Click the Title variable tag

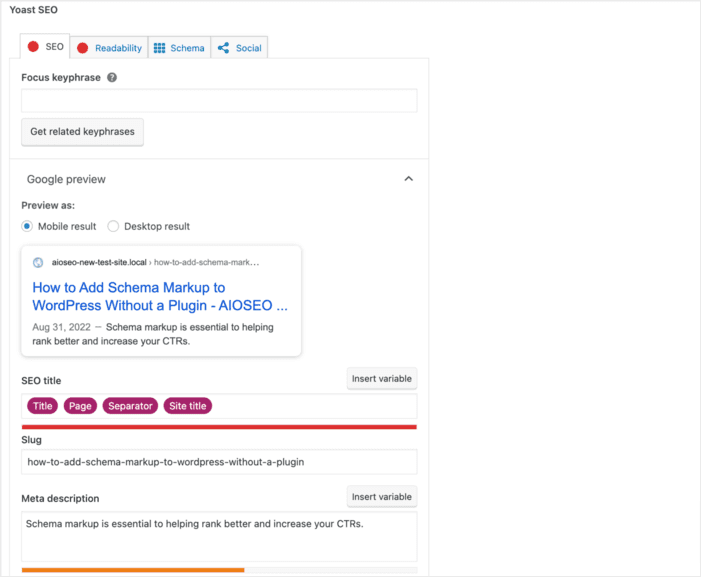point(42,406)
